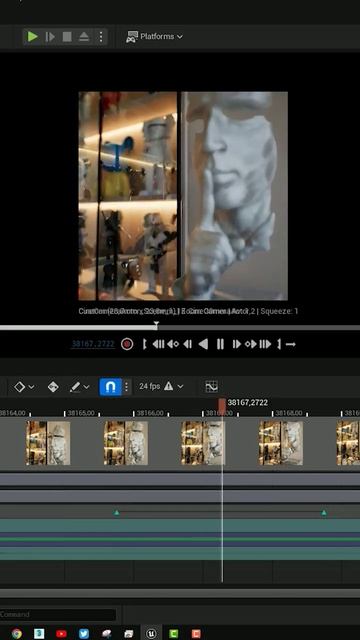360x640 pixels.
Task: Click the 38165.00 ruler mark on timeline
Action: pyautogui.click(x=81, y=413)
